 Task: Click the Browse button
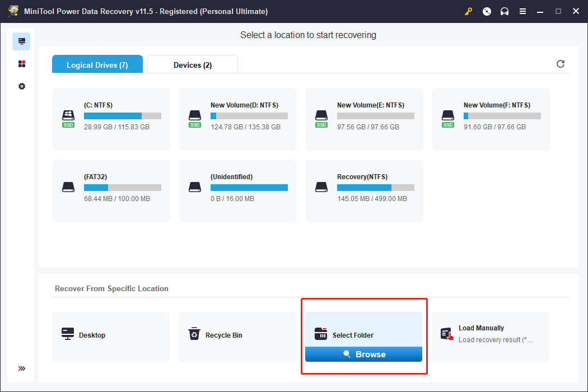[x=364, y=354]
